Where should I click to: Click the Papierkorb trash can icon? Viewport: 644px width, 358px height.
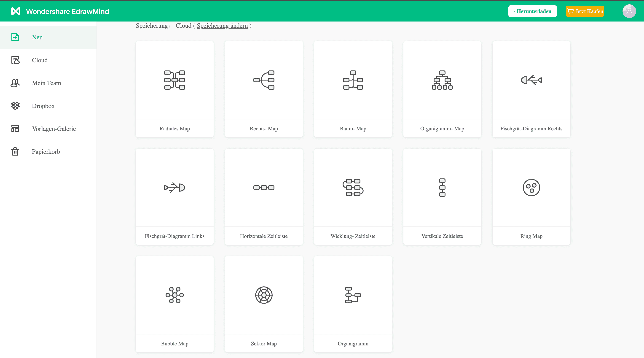point(15,151)
